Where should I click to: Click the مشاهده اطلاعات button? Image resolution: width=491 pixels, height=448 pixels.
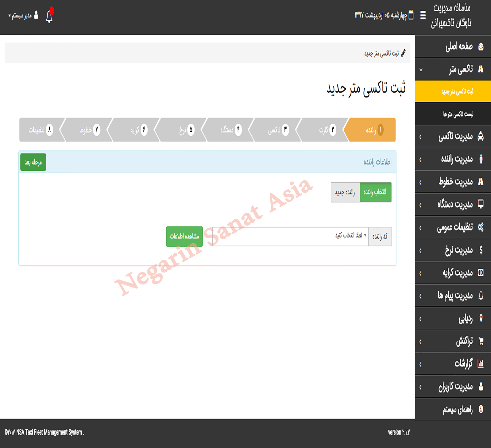184,236
